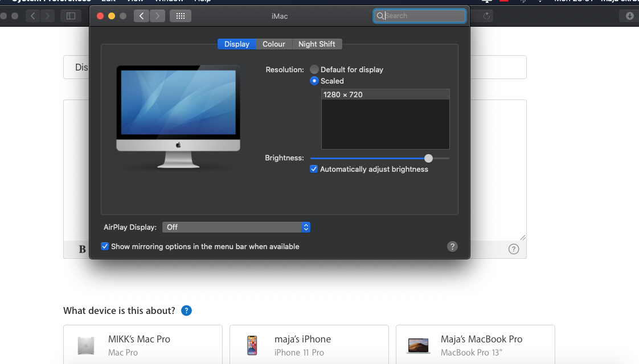This screenshot has width=639, height=364.
Task: Open the question mark help icon in preferences pane
Action: tap(452, 246)
